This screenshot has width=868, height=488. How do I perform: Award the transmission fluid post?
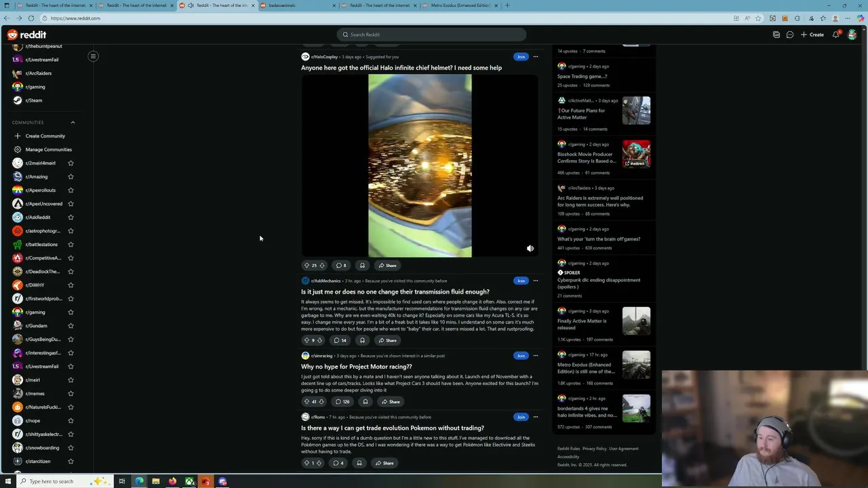point(362,340)
